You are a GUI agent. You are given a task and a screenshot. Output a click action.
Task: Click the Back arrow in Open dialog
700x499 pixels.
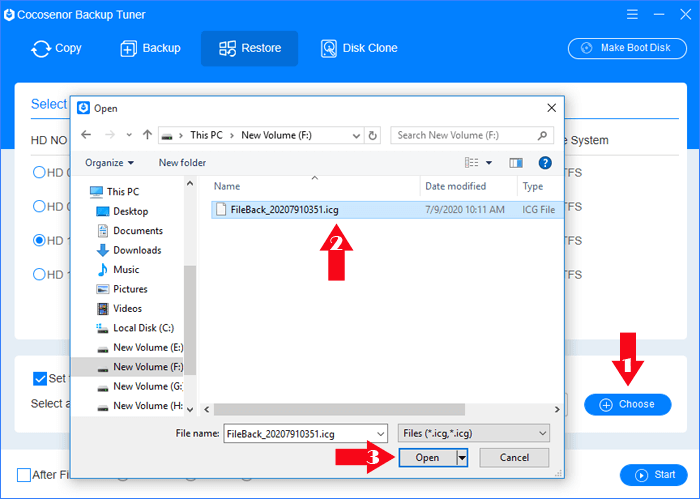point(86,135)
